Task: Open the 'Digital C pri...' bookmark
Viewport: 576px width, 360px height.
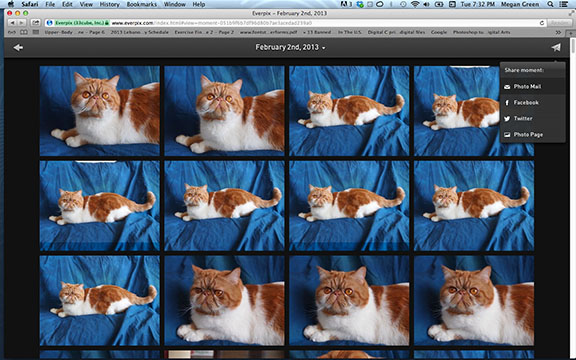Action: 396,32
